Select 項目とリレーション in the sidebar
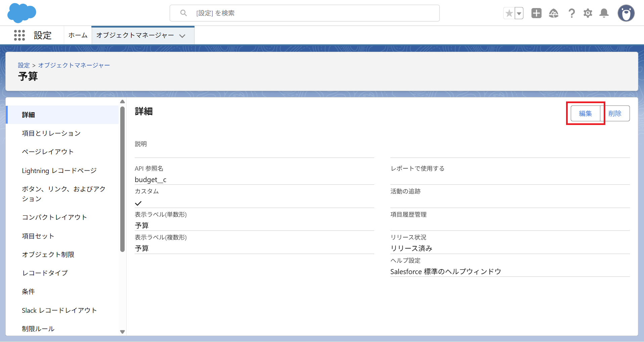This screenshot has height=342, width=644. pyautogui.click(x=51, y=133)
